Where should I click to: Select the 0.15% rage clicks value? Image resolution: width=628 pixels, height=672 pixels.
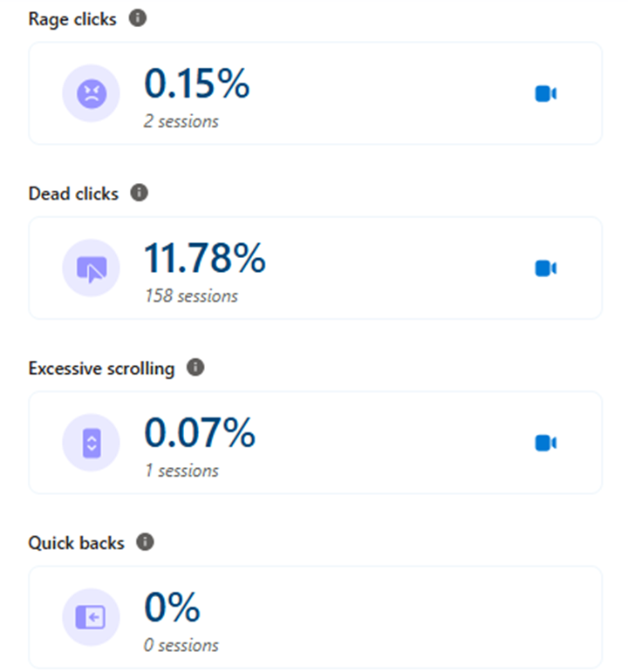[x=197, y=83]
